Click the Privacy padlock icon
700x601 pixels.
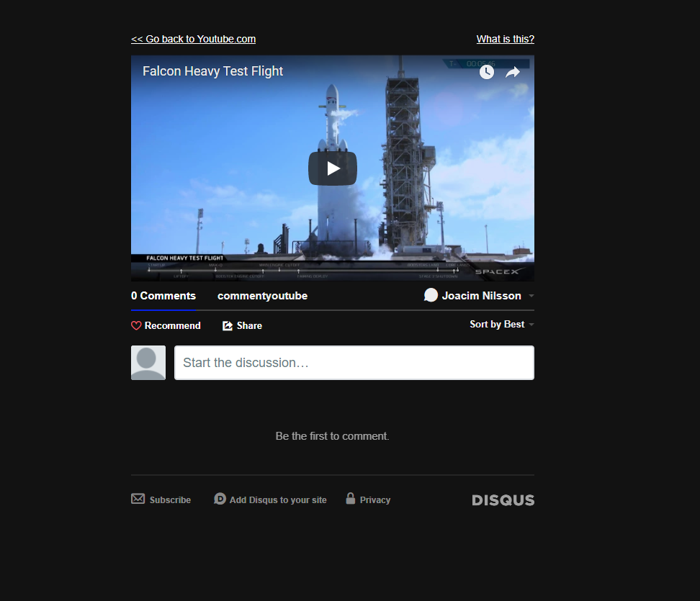point(350,498)
